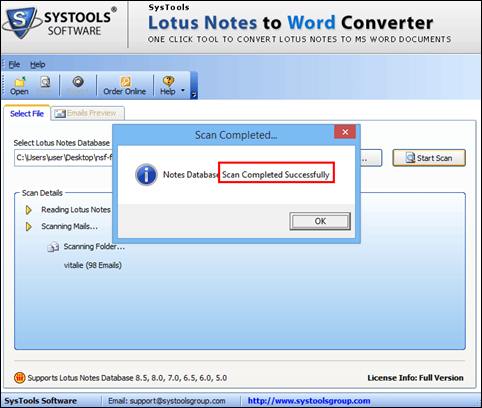
Task: Click the orange supported-versions icon at bottom
Action: (20, 378)
